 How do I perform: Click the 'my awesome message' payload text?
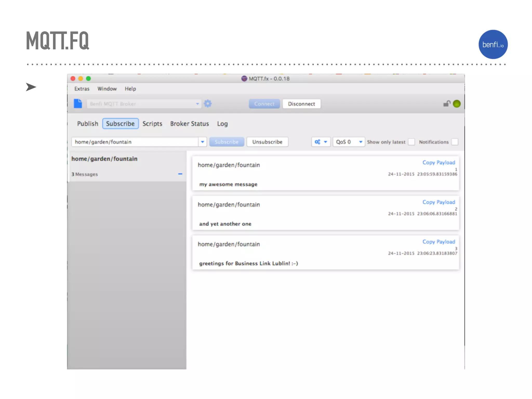point(228,184)
